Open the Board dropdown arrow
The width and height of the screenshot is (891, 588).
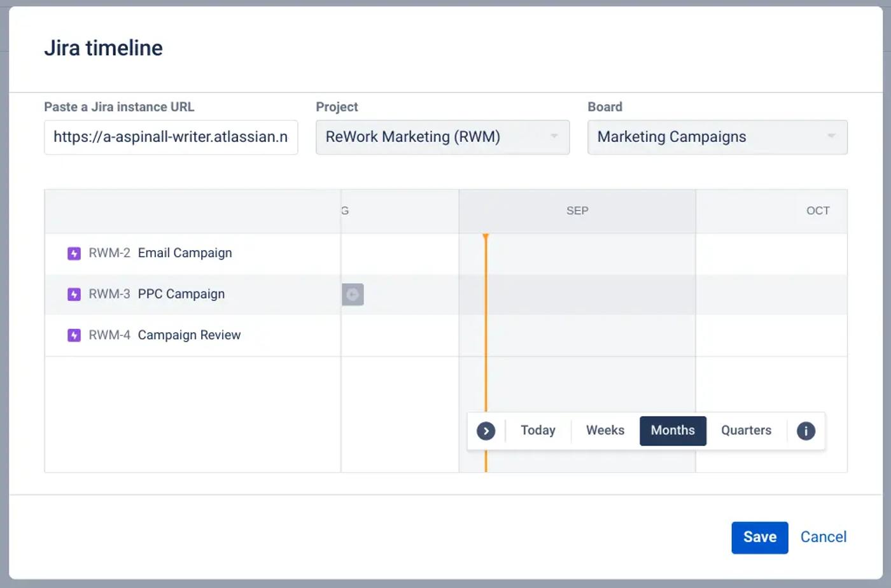coord(831,137)
